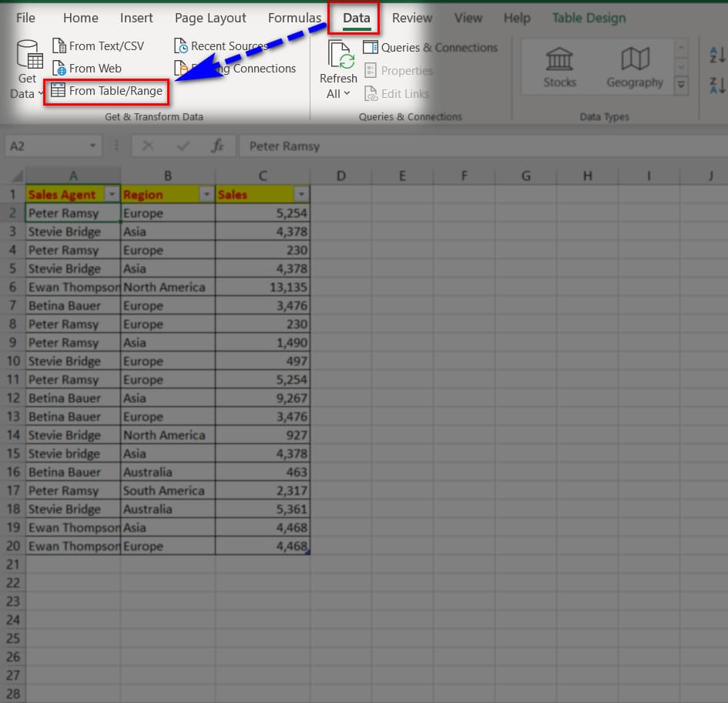This screenshot has width=728, height=703.
Task: Click From Table/Range icon
Action: coord(58,91)
